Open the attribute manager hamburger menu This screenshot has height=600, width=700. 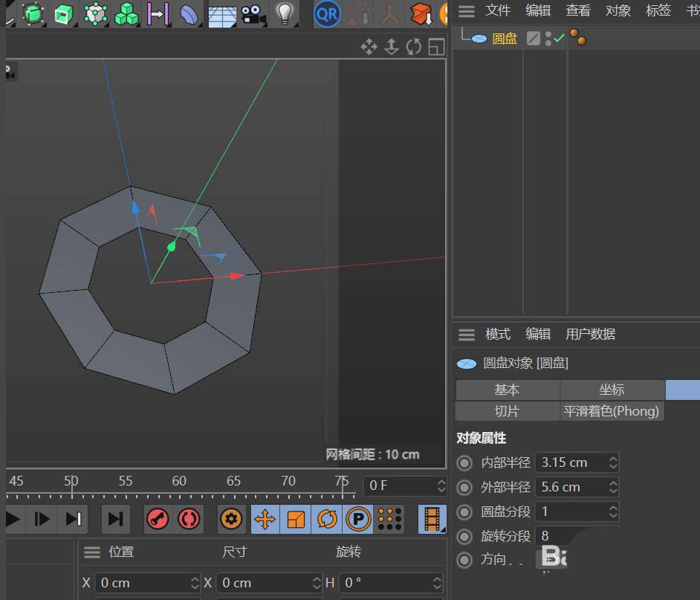coord(466,335)
